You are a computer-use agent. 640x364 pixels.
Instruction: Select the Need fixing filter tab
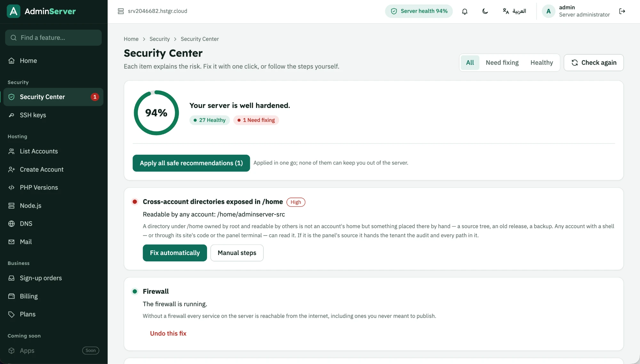click(502, 63)
